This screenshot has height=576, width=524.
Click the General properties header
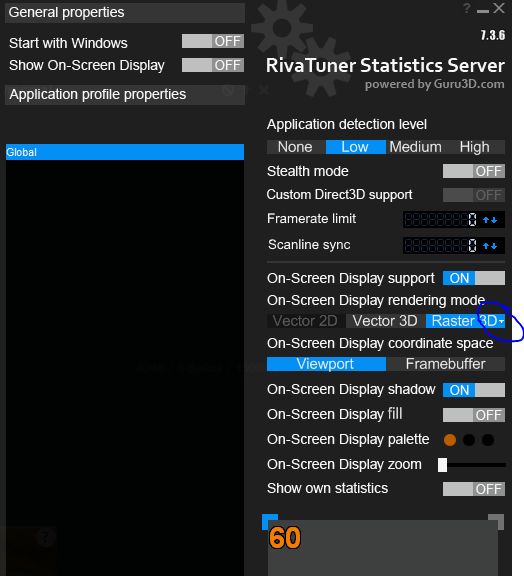coord(125,12)
